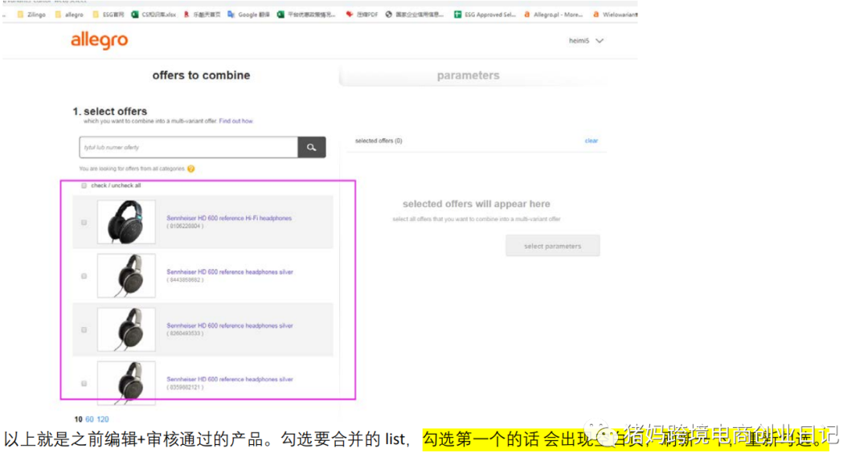Click the first Sennheiser product thumbnail
Screen dimensions: 868x473
coord(127,222)
